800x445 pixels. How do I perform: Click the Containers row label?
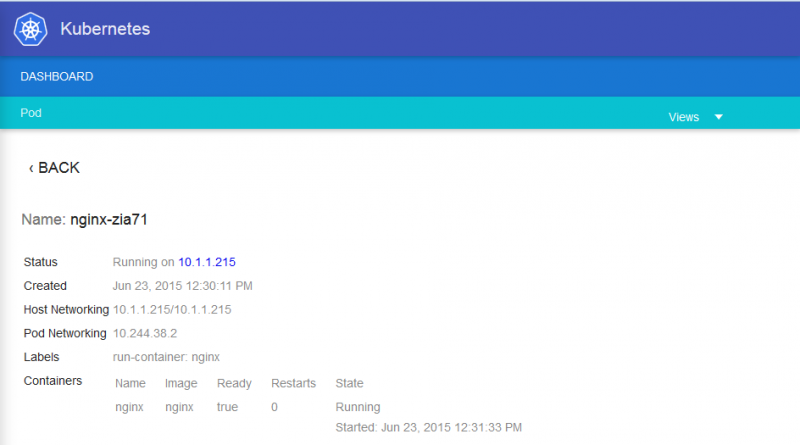point(53,381)
